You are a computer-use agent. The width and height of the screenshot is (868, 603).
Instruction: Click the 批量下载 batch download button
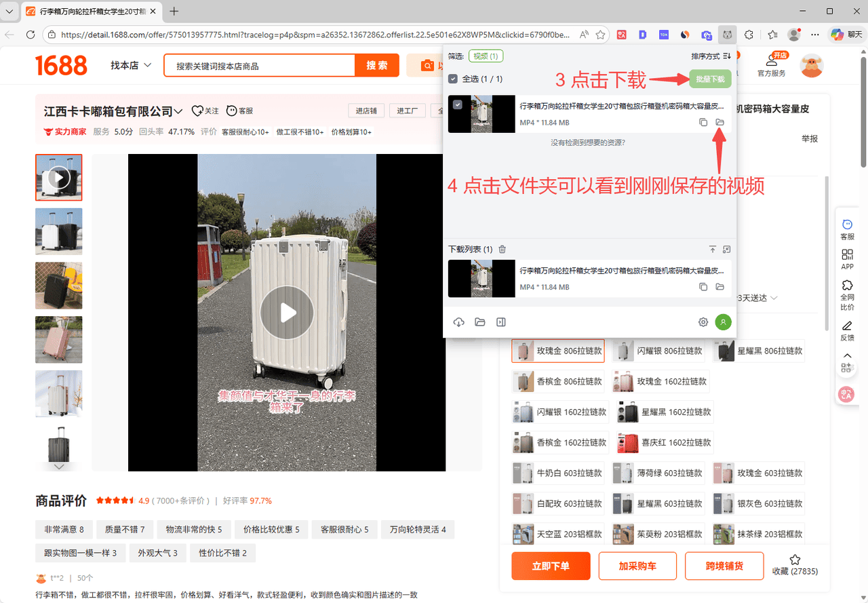[710, 79]
